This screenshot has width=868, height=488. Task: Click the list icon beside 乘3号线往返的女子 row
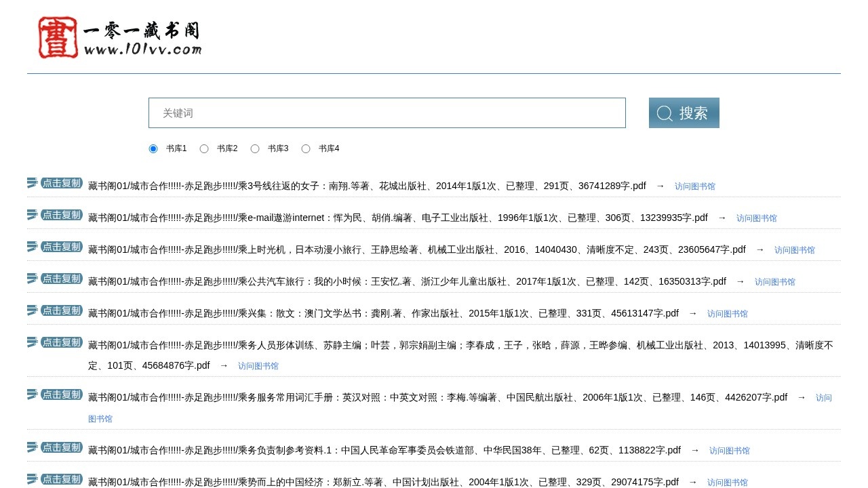(31, 182)
